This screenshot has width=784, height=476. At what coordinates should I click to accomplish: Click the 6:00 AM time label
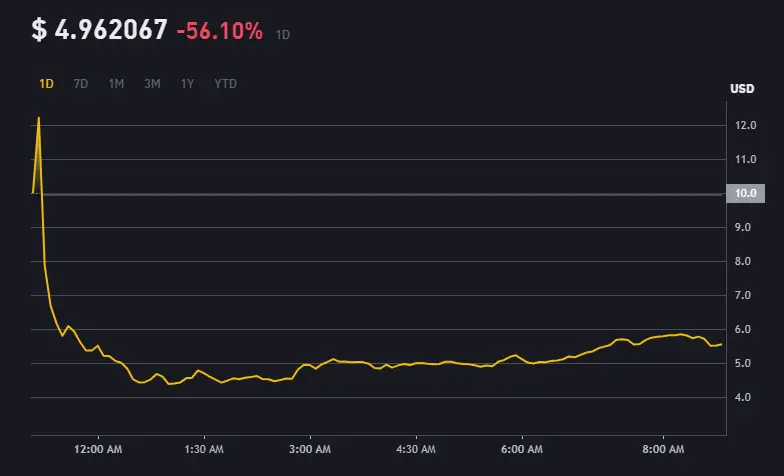click(x=522, y=450)
